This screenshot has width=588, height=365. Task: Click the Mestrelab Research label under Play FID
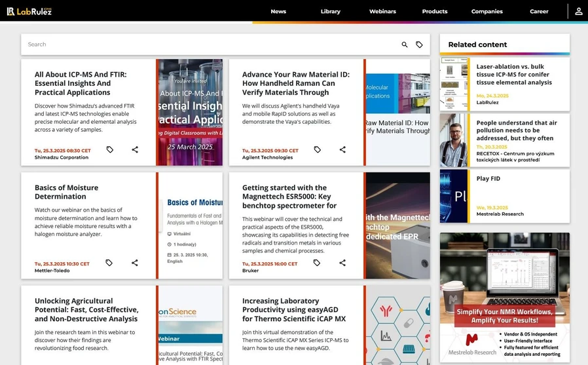(x=500, y=214)
